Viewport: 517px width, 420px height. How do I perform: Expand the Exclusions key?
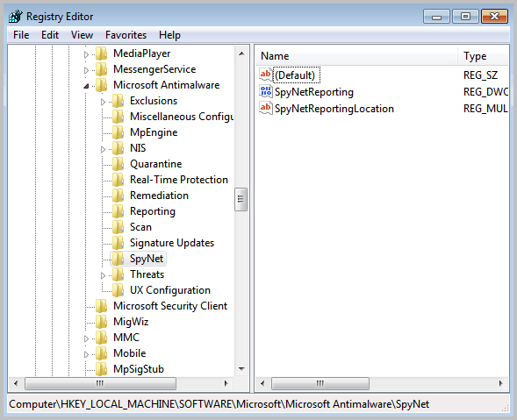[103, 102]
